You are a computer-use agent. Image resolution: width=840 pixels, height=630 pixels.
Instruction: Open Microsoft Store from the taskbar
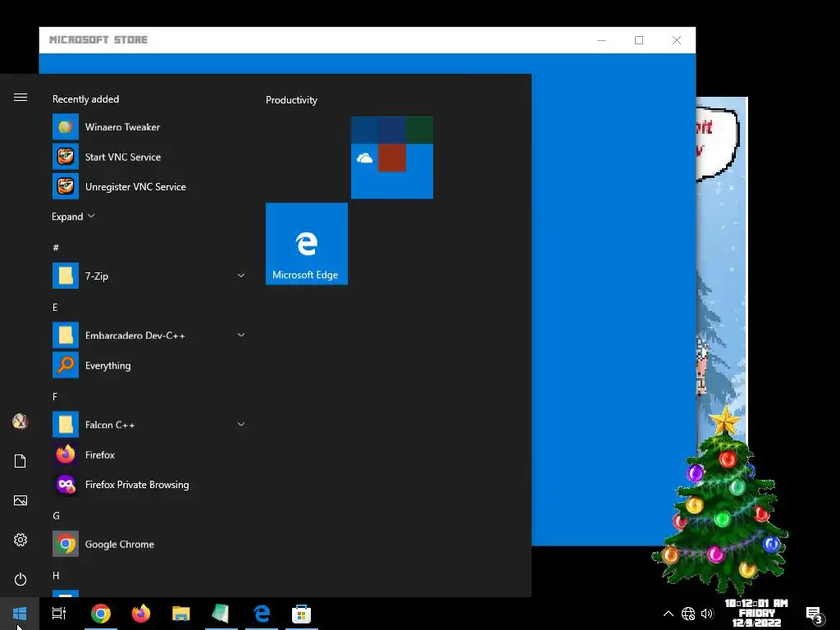(302, 614)
